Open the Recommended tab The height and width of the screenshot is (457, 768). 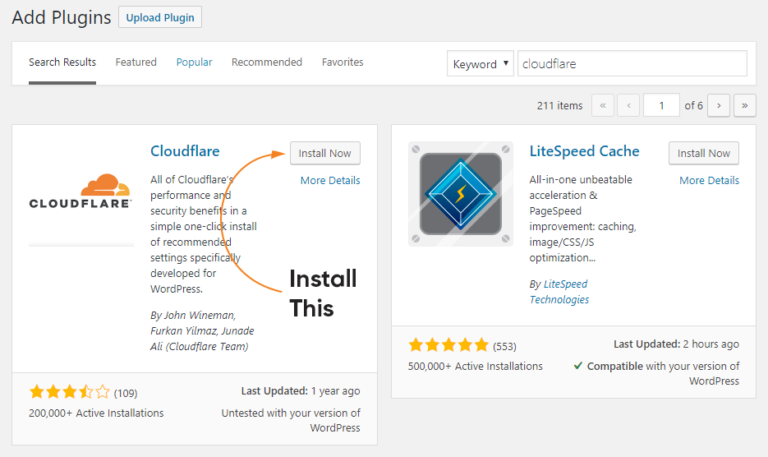(267, 62)
